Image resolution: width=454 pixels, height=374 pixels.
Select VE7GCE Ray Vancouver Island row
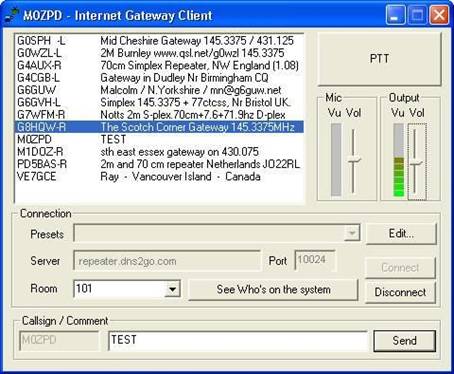pyautogui.click(x=159, y=176)
